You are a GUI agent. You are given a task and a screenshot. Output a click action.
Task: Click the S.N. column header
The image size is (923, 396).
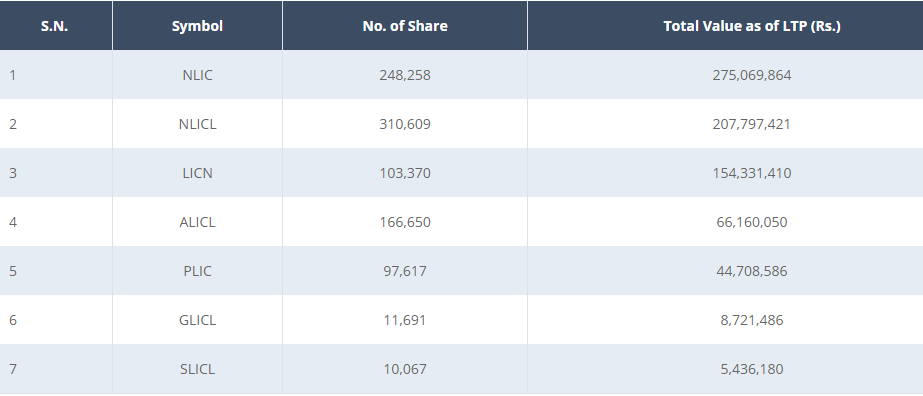coord(55,26)
